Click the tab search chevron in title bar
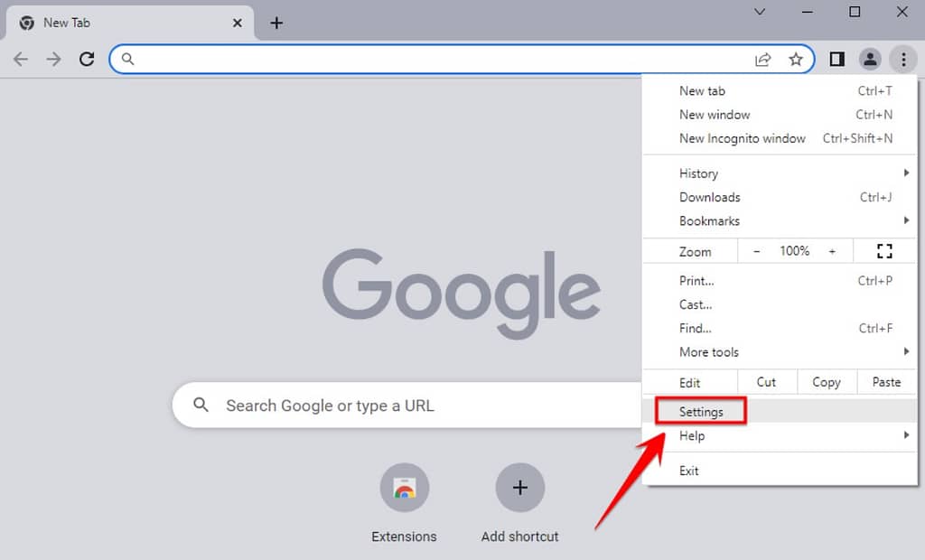The height and width of the screenshot is (560, 925). (x=760, y=12)
